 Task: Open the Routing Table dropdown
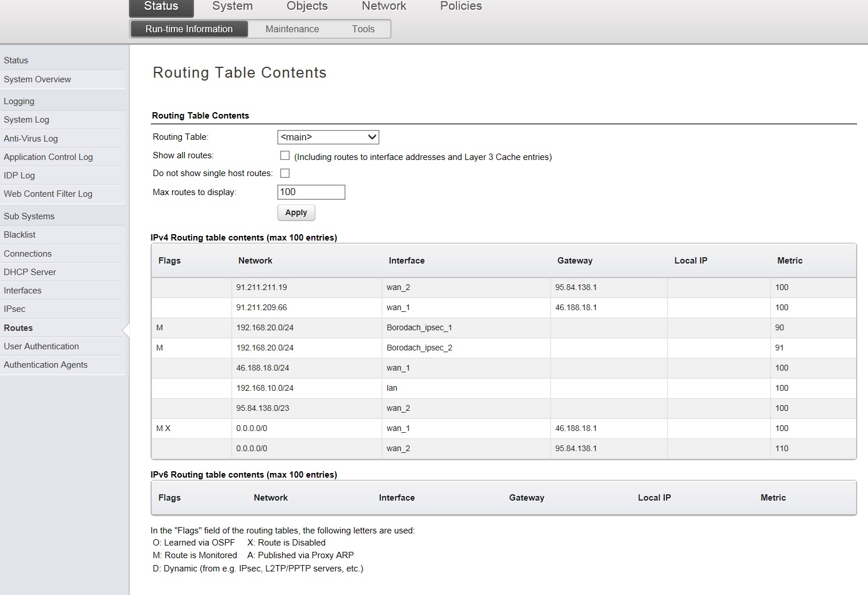click(328, 137)
